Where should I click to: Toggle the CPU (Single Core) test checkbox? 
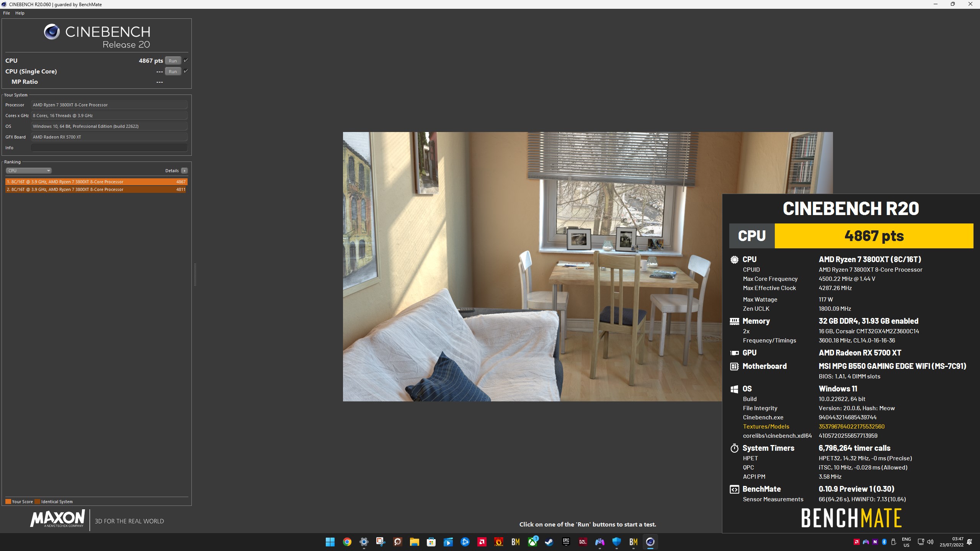pyautogui.click(x=186, y=71)
